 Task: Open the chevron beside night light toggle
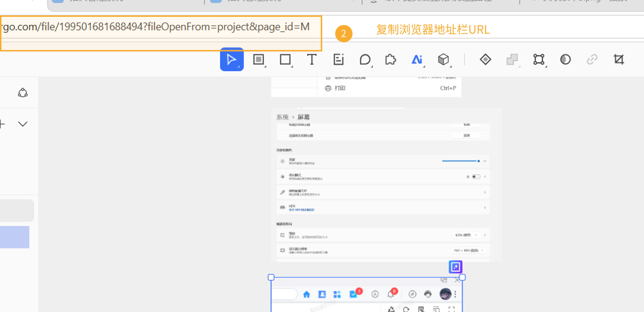point(485,177)
